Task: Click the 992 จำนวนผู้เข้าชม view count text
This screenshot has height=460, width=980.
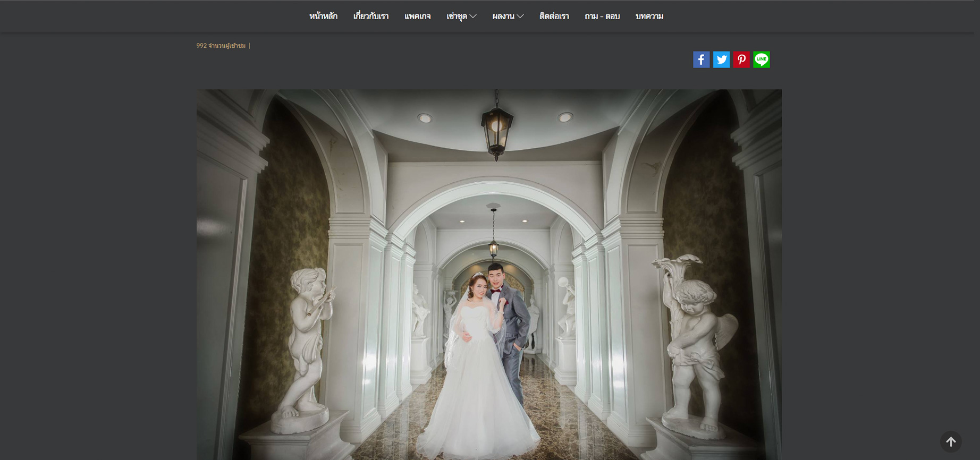Action: pos(221,46)
